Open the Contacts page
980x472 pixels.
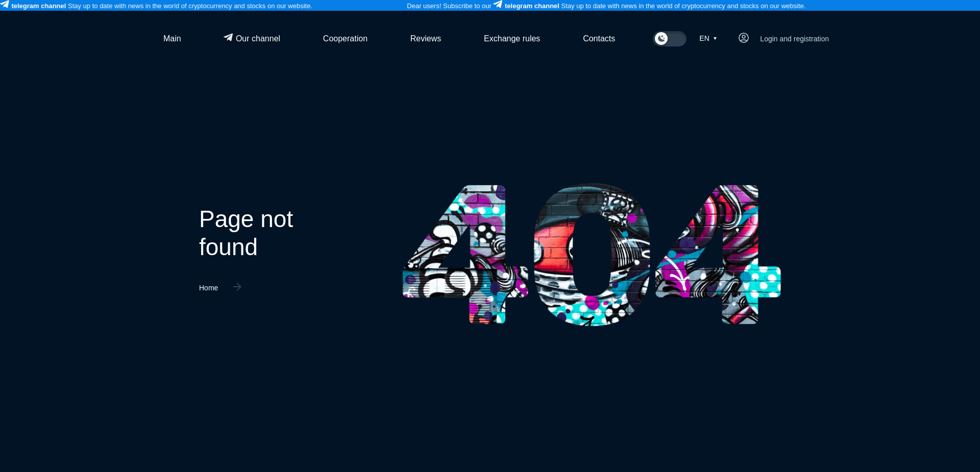pyautogui.click(x=599, y=38)
